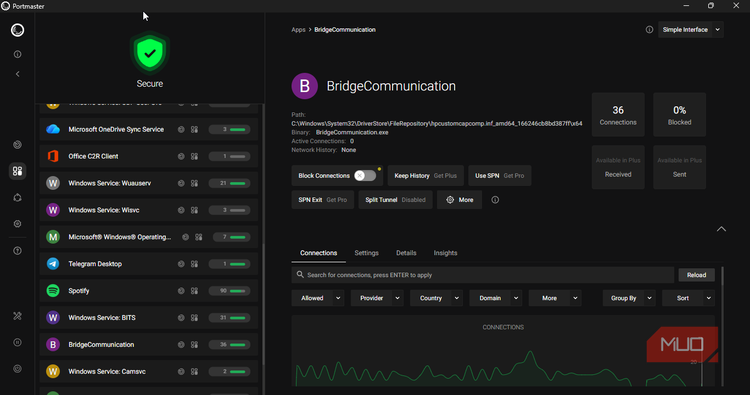Open the Allowed filter dropdown arrow
Image resolution: width=750 pixels, height=395 pixels.
click(338, 298)
